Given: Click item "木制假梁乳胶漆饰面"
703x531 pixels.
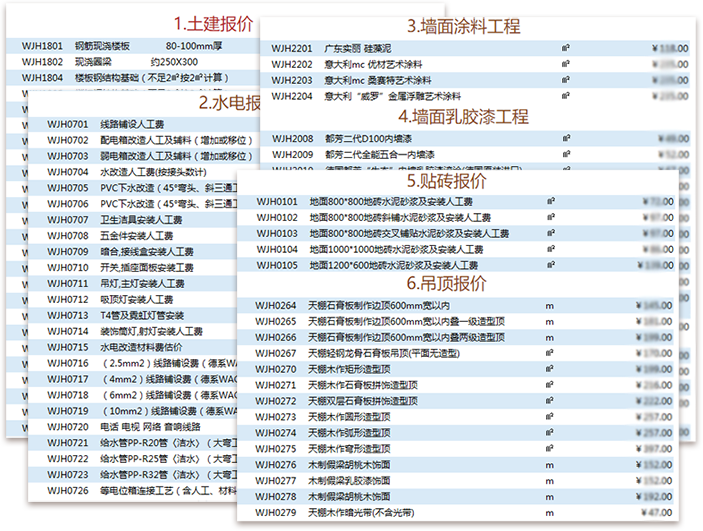Looking at the screenshot, I should [349, 481].
